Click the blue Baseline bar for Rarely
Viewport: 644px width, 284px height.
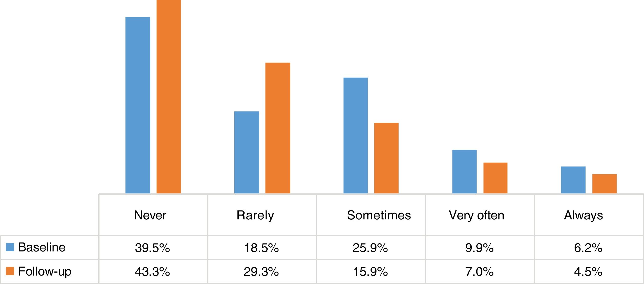click(x=247, y=152)
